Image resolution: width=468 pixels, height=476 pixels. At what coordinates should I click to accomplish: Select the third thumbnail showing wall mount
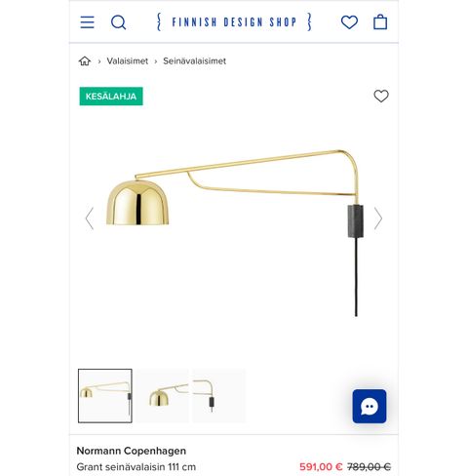point(219,396)
